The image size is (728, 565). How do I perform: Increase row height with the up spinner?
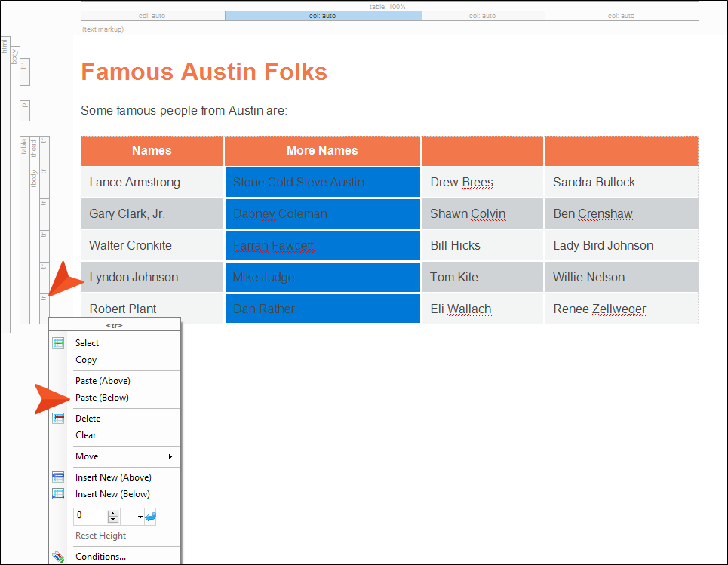113,513
